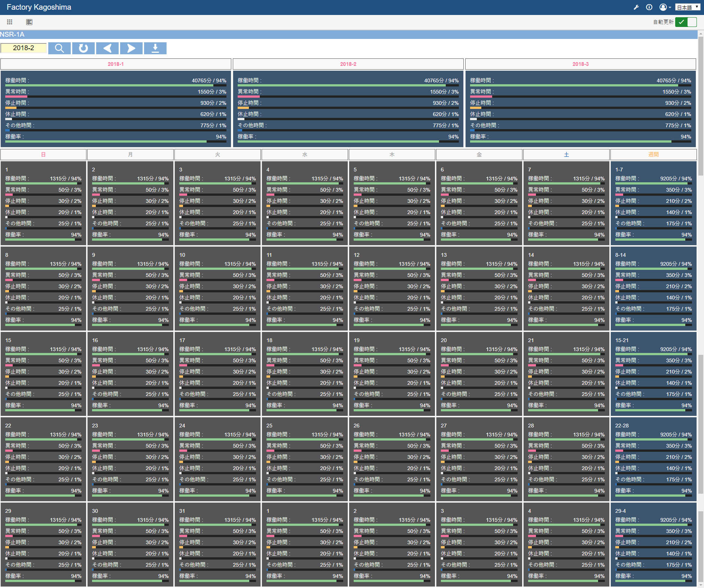This screenshot has height=588, width=704.
Task: Switch to the grid view icon
Action: 10,22
